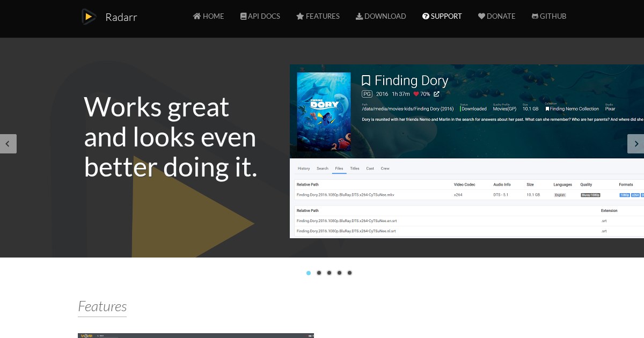Image resolution: width=644 pixels, height=338 pixels.
Task: Click the blue 1080p format tag
Action: [625, 195]
